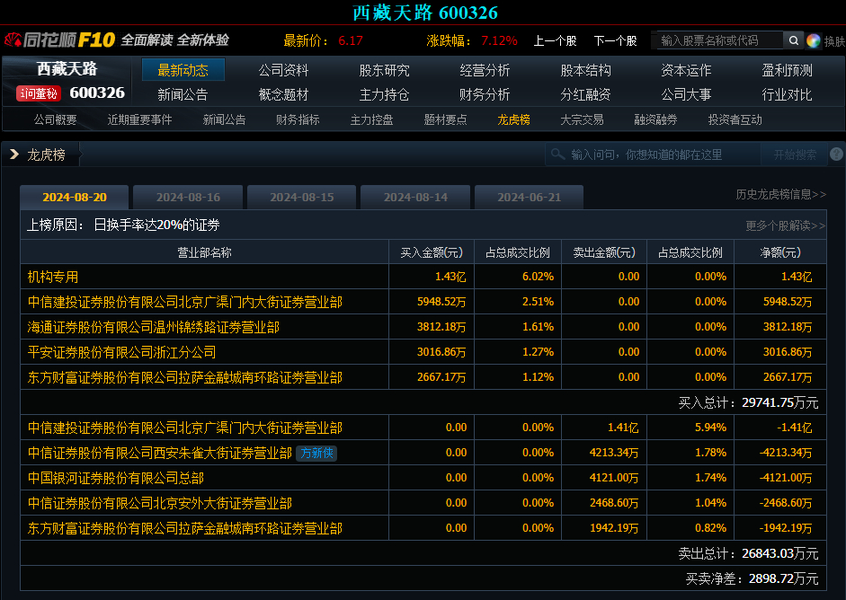Select 分红融资 in the navigation

click(x=585, y=95)
